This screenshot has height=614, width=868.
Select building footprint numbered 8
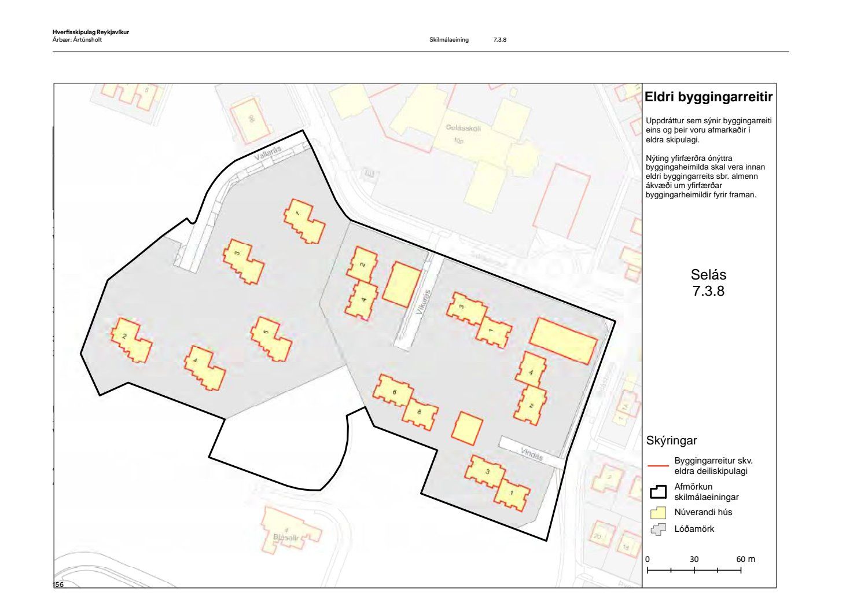[421, 415]
